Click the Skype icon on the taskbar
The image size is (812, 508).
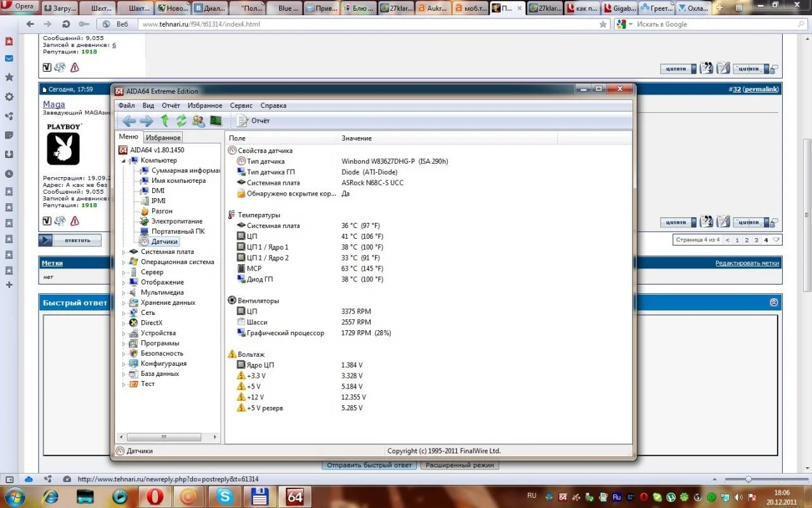pos(225,496)
